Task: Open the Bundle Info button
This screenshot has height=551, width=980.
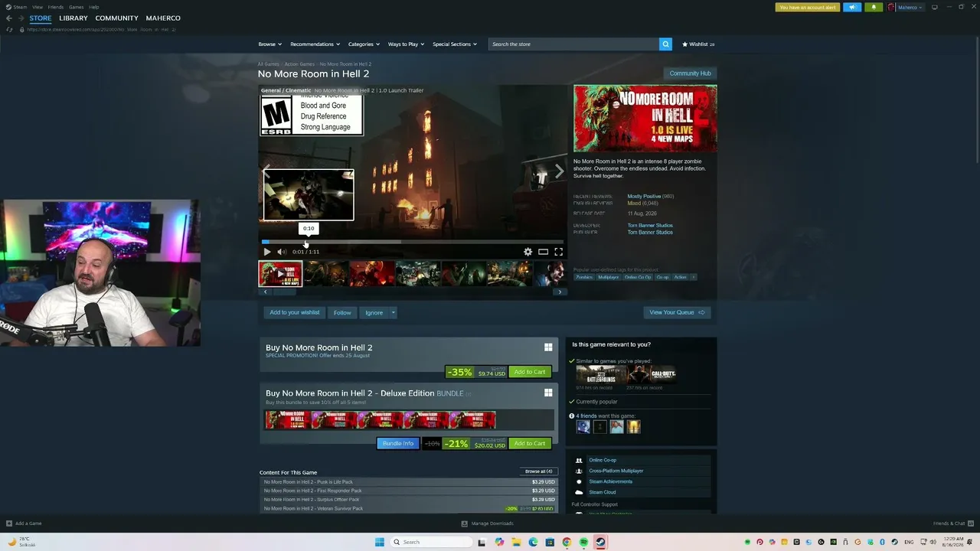Action: pos(398,444)
